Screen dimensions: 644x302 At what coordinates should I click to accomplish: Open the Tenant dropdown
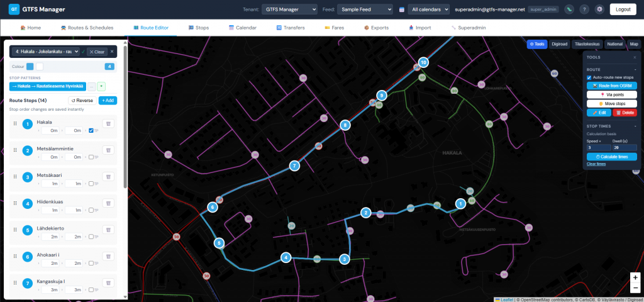290,9
